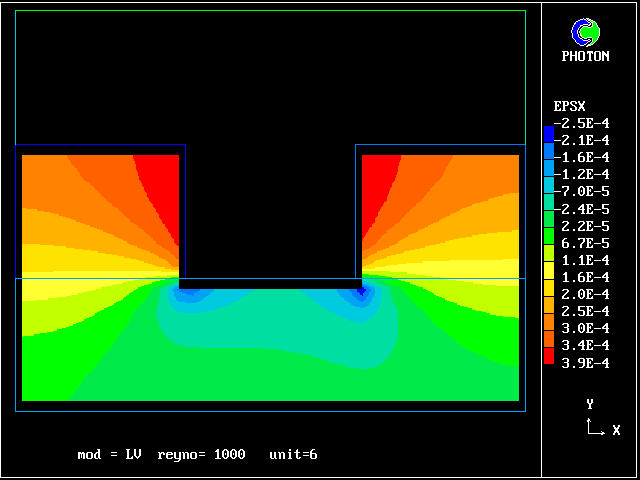Select the red 3.9E-4 legend swatch

pos(548,356)
